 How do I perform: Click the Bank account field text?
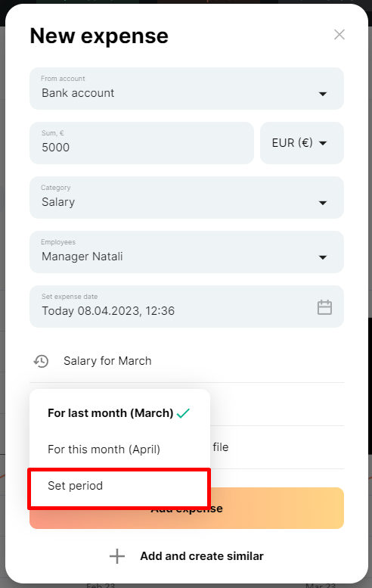pyautogui.click(x=78, y=93)
